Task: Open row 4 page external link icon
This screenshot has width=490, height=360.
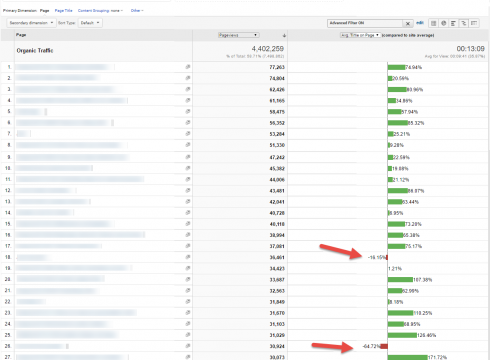Action: pos(188,100)
